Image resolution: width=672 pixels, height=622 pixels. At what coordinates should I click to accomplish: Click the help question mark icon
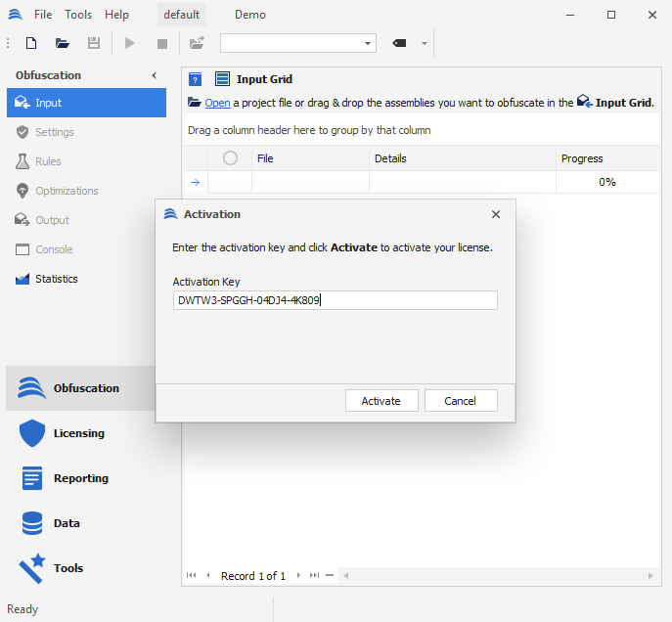click(x=195, y=80)
